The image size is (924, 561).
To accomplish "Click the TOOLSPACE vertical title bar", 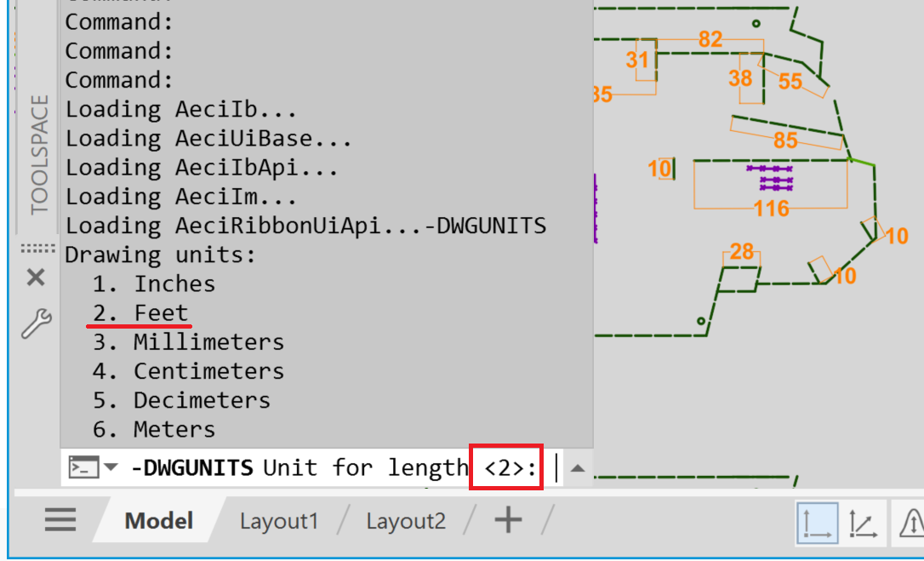I will coord(38,155).
